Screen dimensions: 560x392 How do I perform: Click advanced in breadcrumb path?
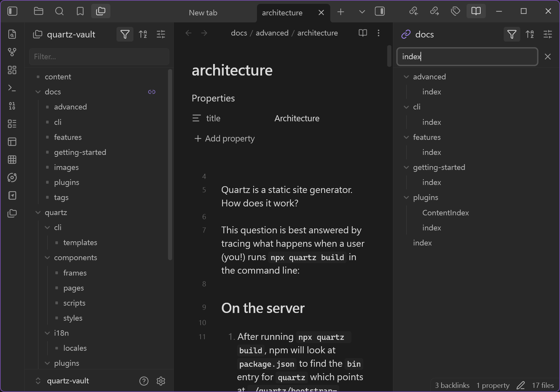pos(272,33)
